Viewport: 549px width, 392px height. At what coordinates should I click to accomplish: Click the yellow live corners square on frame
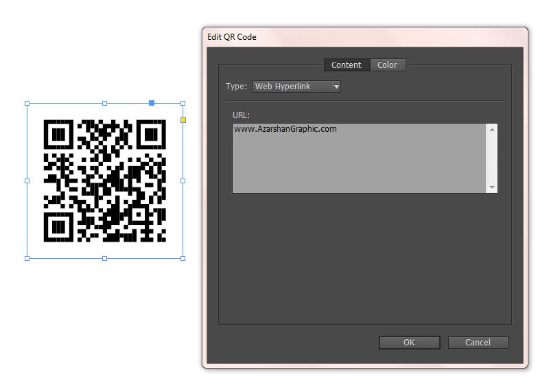[183, 120]
